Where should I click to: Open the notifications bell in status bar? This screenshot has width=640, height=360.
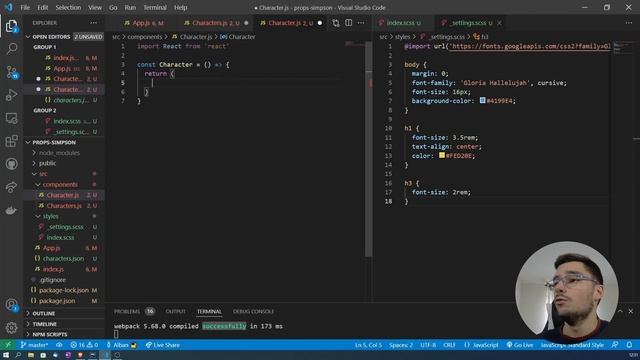(629, 345)
